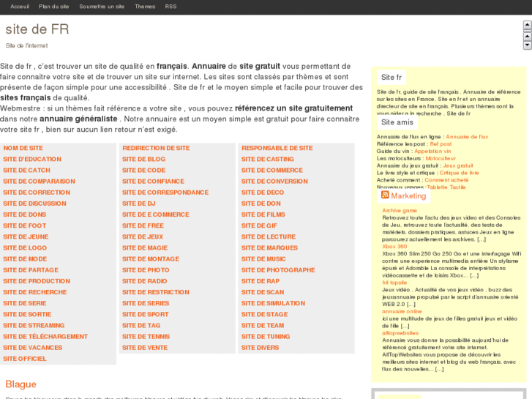Screen dimensions: 532x399
Task: Open the NOM DE SITE category
Action: pos(23,148)
